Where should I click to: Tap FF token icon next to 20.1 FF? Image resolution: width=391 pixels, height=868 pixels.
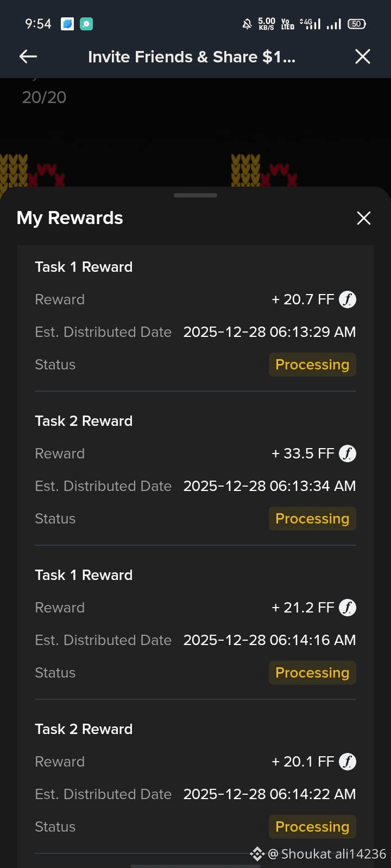[x=348, y=762]
